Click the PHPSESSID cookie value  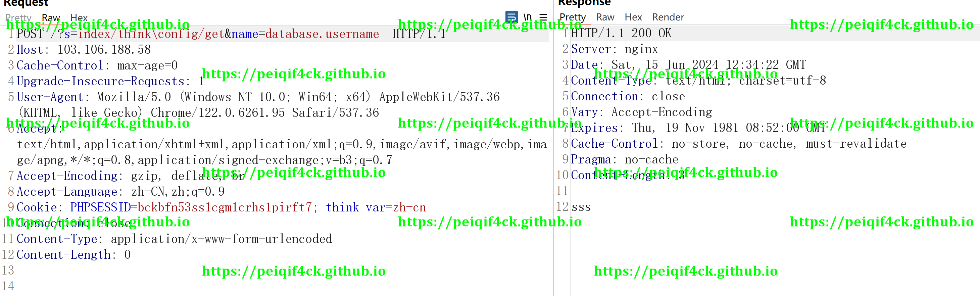[x=225, y=207]
